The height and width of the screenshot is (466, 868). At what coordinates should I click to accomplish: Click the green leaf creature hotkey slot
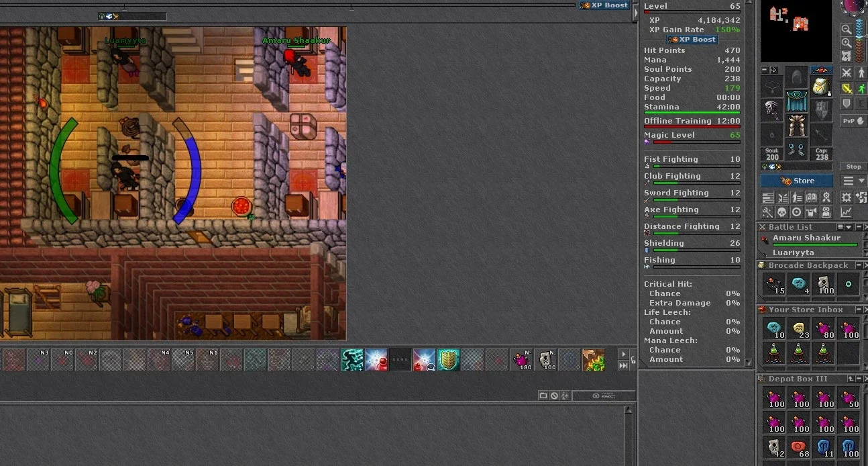tap(594, 360)
